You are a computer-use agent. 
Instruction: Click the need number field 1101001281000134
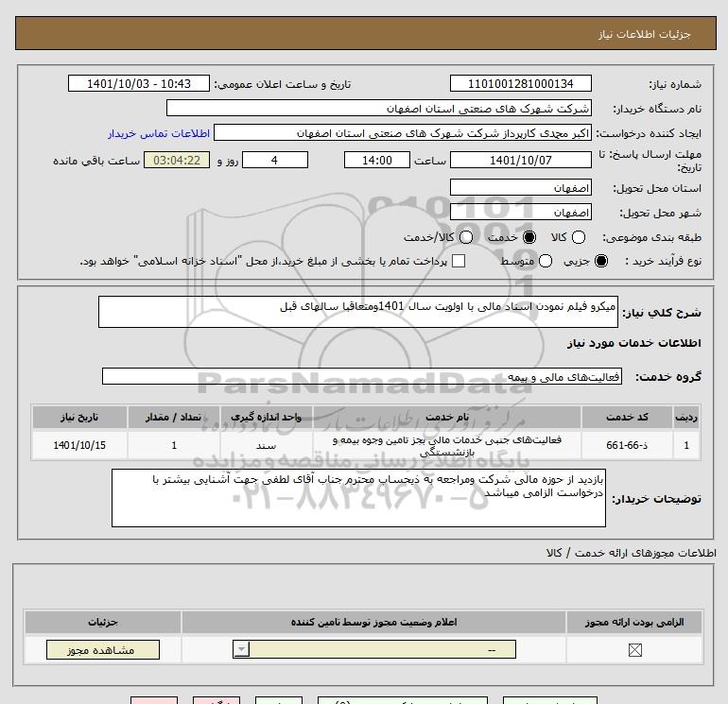pos(520,83)
